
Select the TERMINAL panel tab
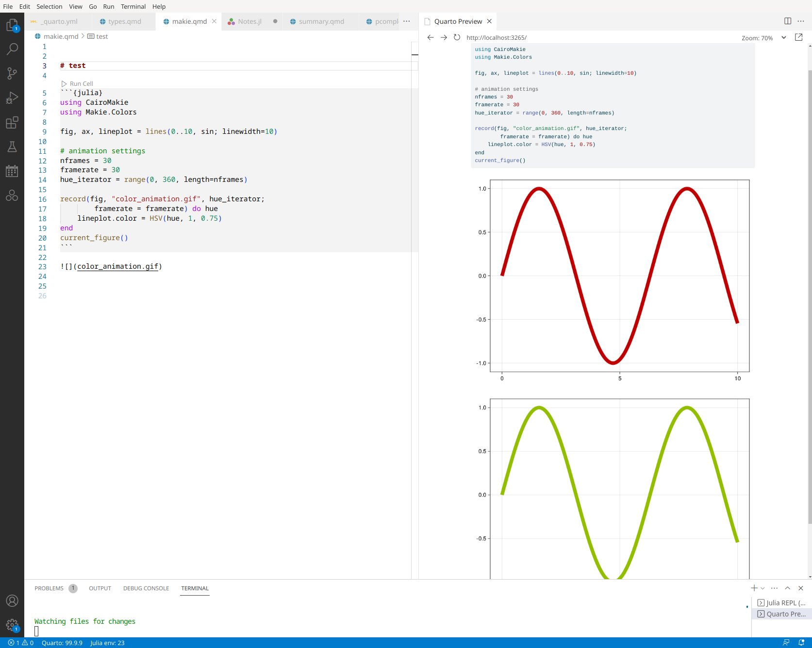[x=195, y=588]
